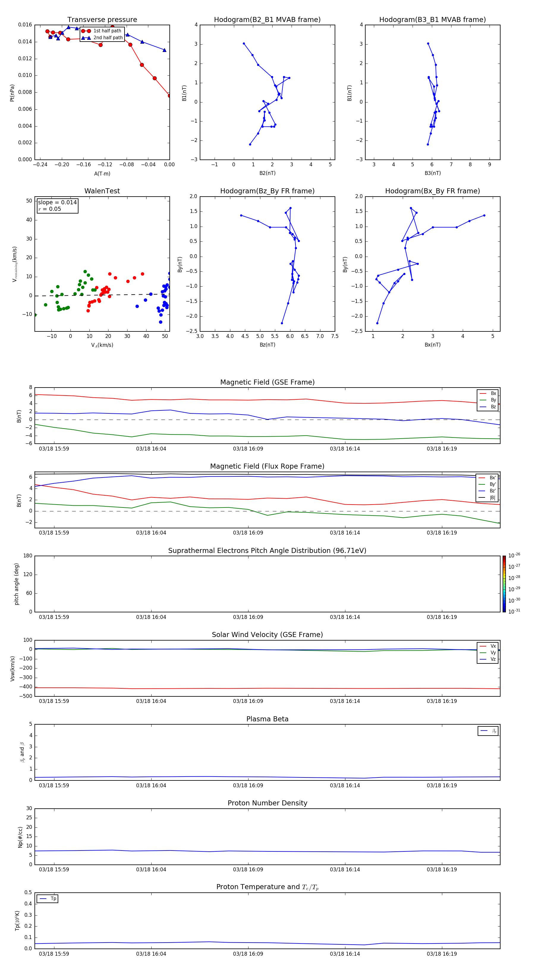This screenshot has width=535, height=980.
Task: Click '03/18 16:09' tick under GSE magnetic field
Action: pos(248,449)
